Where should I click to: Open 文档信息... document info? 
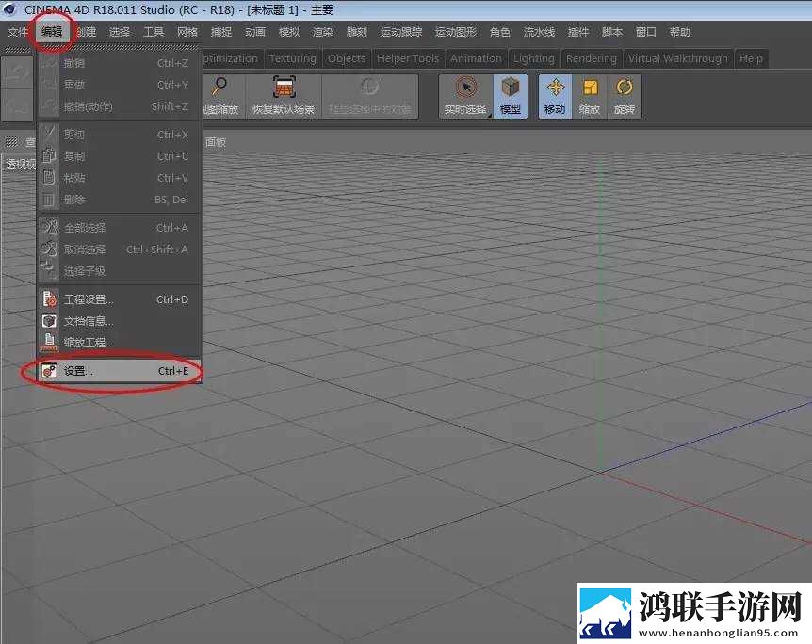coord(119,321)
